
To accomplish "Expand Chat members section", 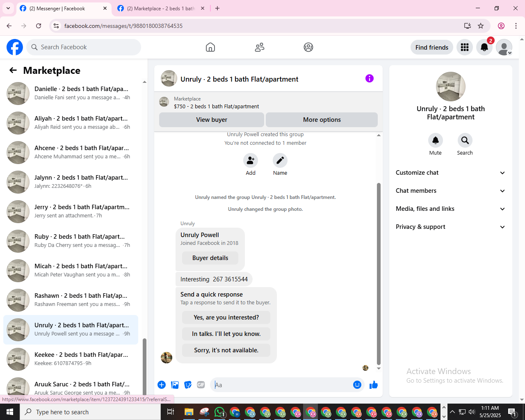I will pos(451,191).
